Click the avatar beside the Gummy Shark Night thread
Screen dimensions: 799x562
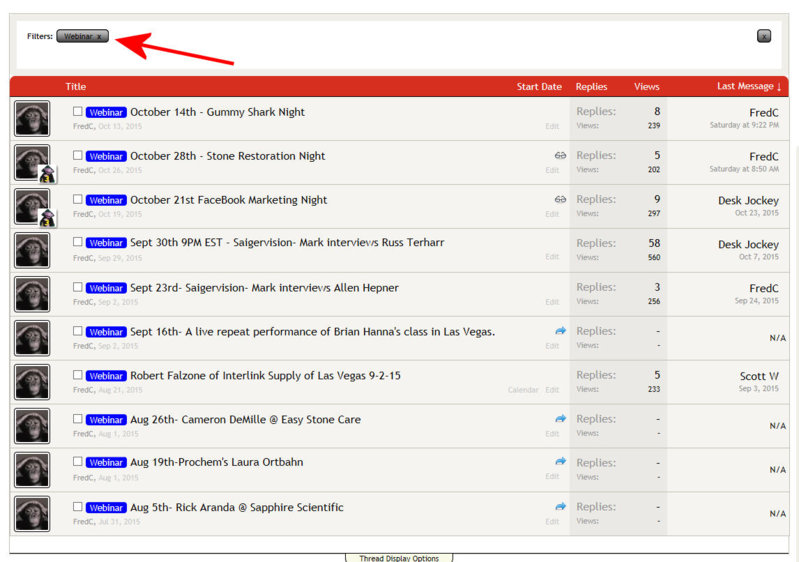click(32, 119)
